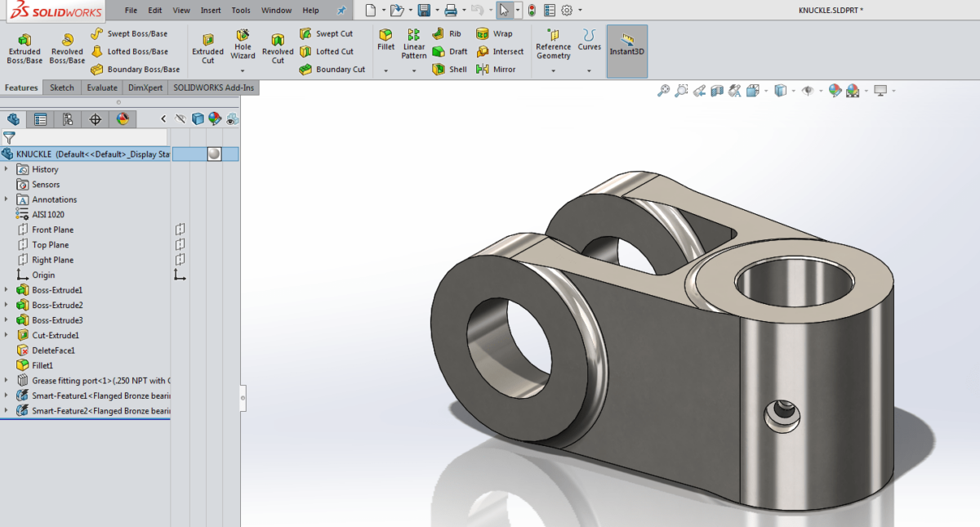980x527 pixels.
Task: Click the Rib button
Action: click(x=452, y=33)
